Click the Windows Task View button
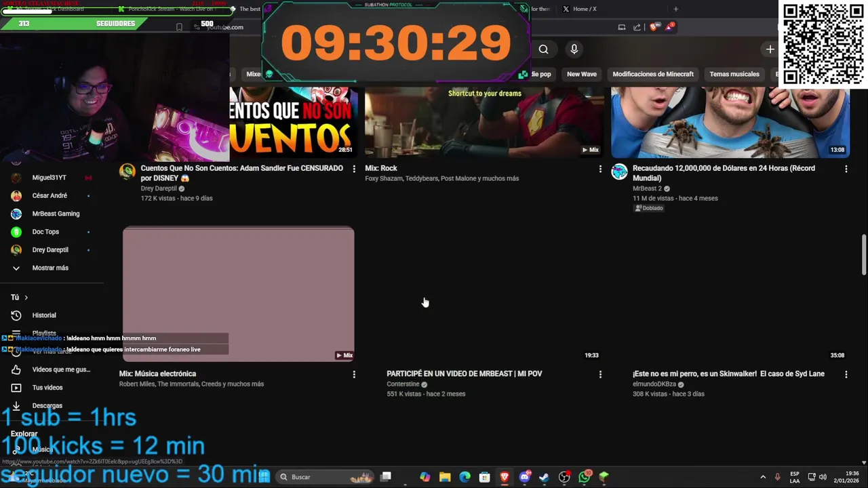Viewport: 868px width, 488px height. [386, 477]
